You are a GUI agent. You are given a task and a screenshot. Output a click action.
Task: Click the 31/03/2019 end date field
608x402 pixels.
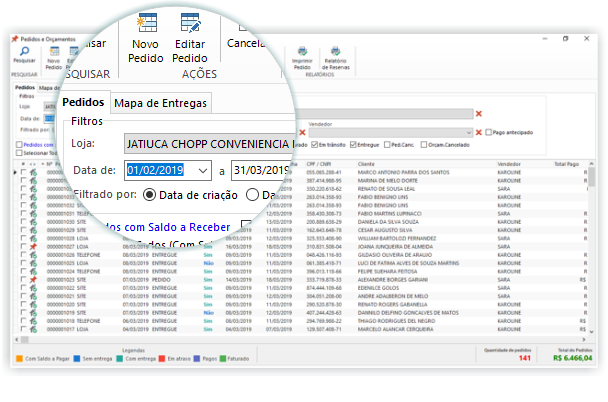(x=263, y=171)
